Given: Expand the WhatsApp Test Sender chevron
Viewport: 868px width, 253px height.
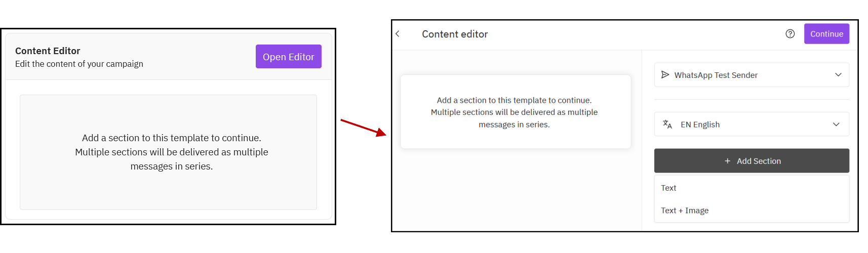Looking at the screenshot, I should click(838, 75).
